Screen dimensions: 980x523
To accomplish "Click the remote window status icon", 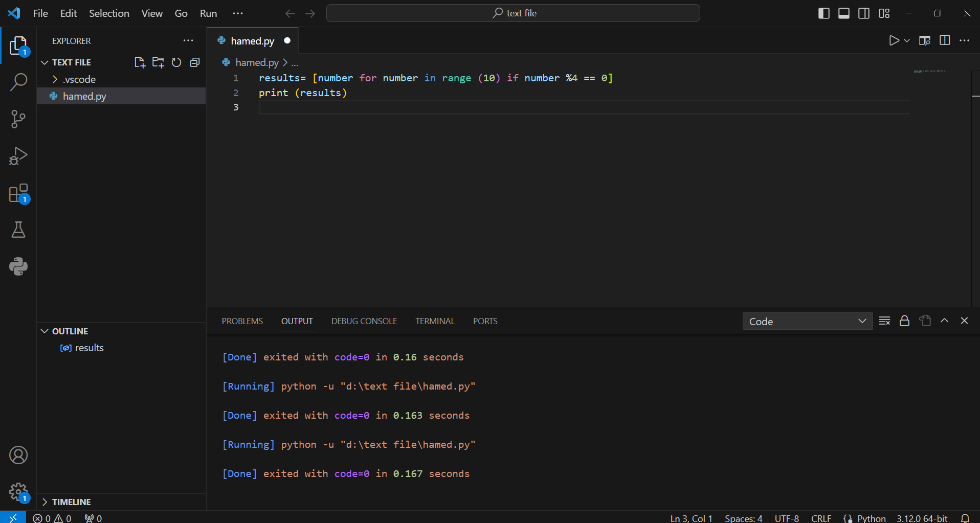I will (x=13, y=517).
